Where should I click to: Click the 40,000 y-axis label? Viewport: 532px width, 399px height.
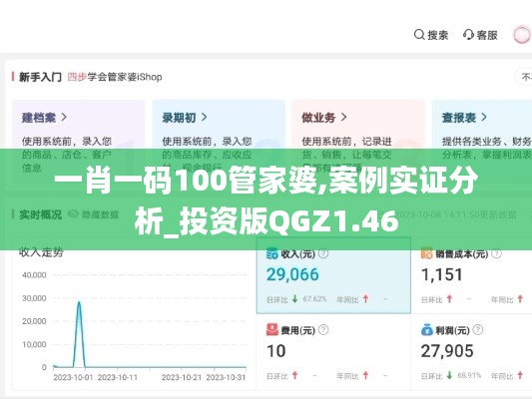tap(34, 275)
